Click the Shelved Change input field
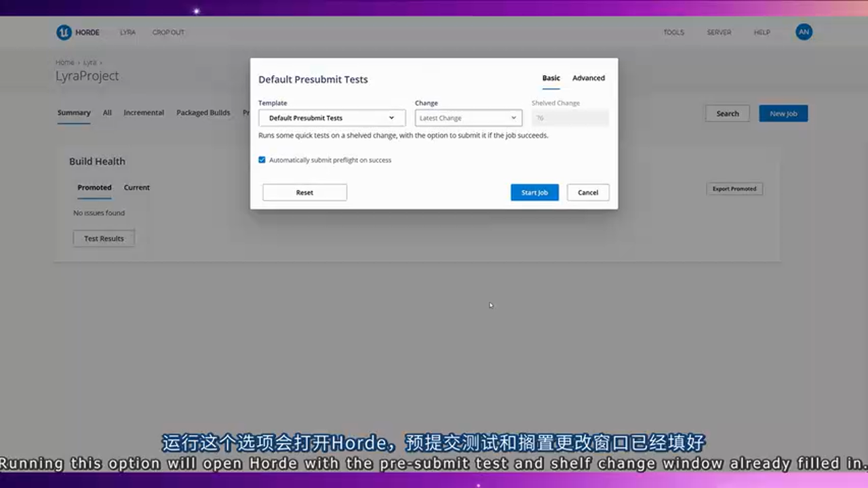This screenshot has height=488, width=868. 570,117
